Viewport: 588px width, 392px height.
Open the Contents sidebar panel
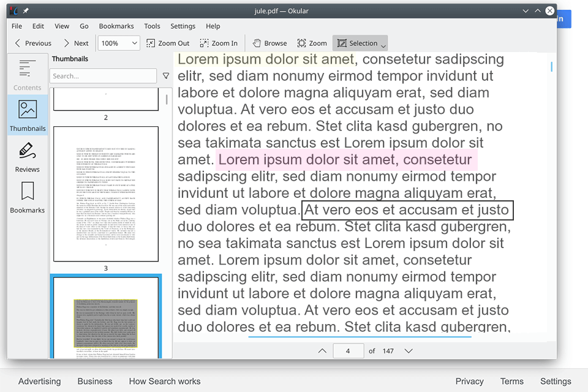tap(27, 73)
